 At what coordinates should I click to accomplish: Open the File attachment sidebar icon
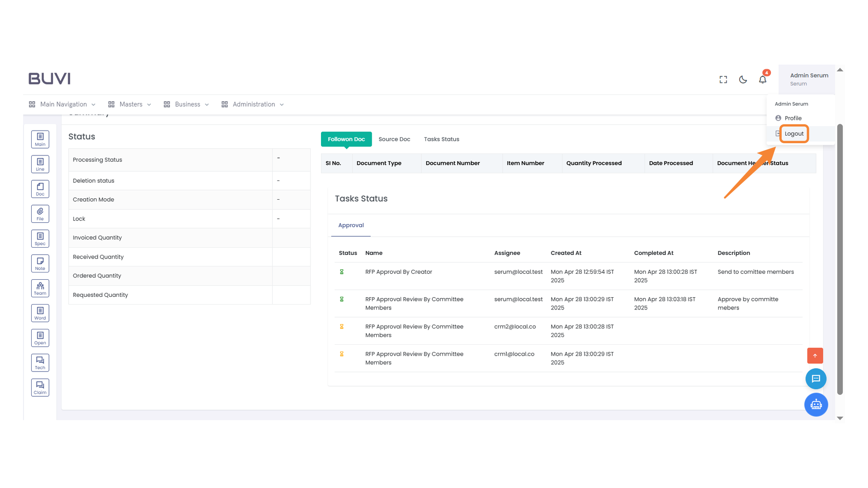(40, 214)
